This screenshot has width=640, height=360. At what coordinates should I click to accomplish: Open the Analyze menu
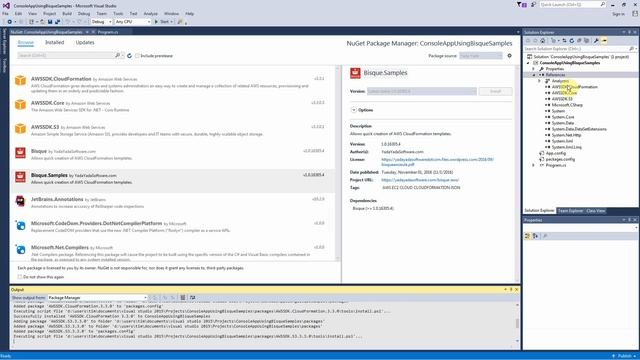pyautogui.click(x=150, y=13)
